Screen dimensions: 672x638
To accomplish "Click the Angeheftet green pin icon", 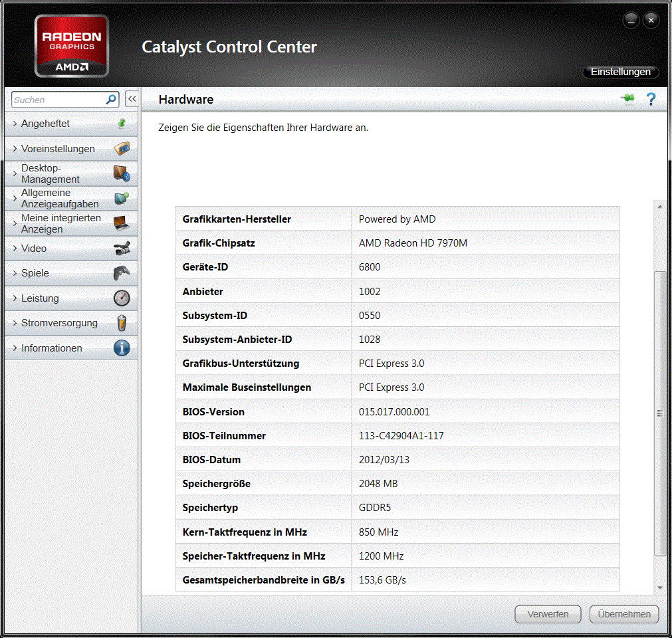I will pyautogui.click(x=122, y=124).
